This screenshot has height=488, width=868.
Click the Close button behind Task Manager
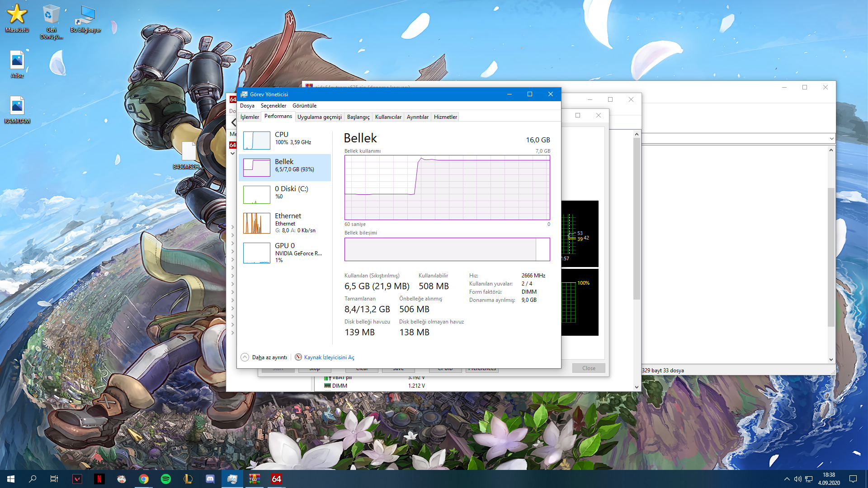point(589,368)
